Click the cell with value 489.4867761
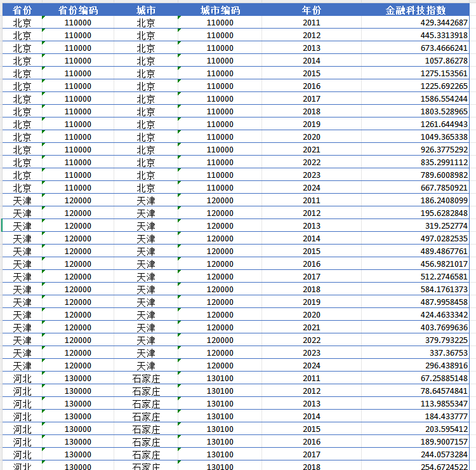476x470 pixels. coord(415,252)
